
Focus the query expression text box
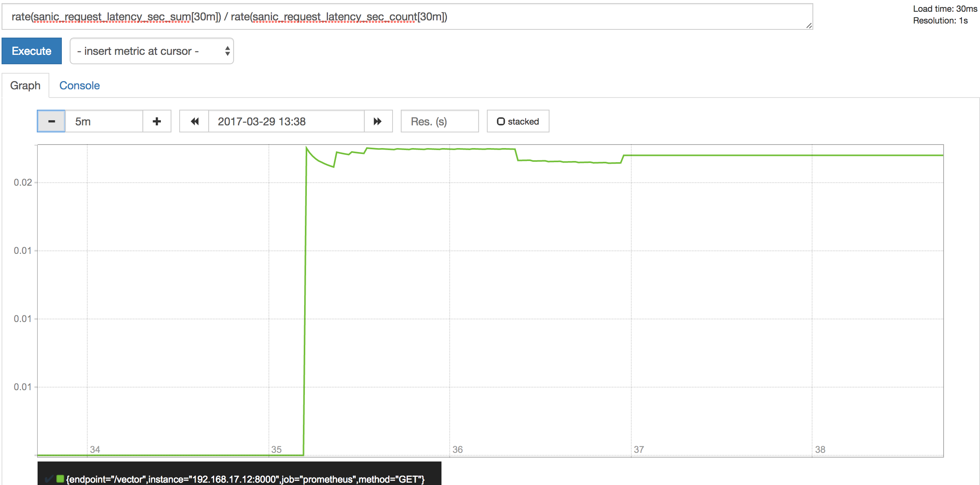tap(407, 17)
